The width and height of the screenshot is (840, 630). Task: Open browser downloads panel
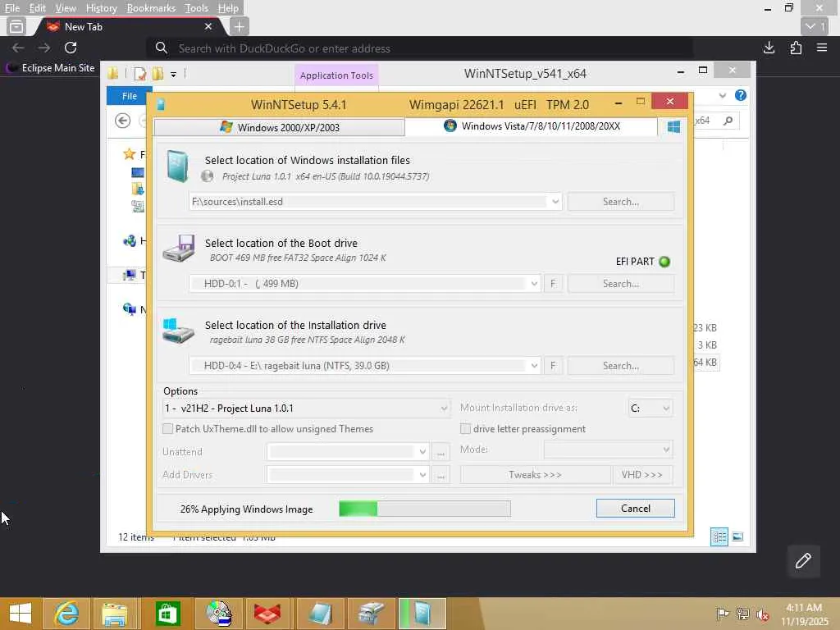[769, 48]
